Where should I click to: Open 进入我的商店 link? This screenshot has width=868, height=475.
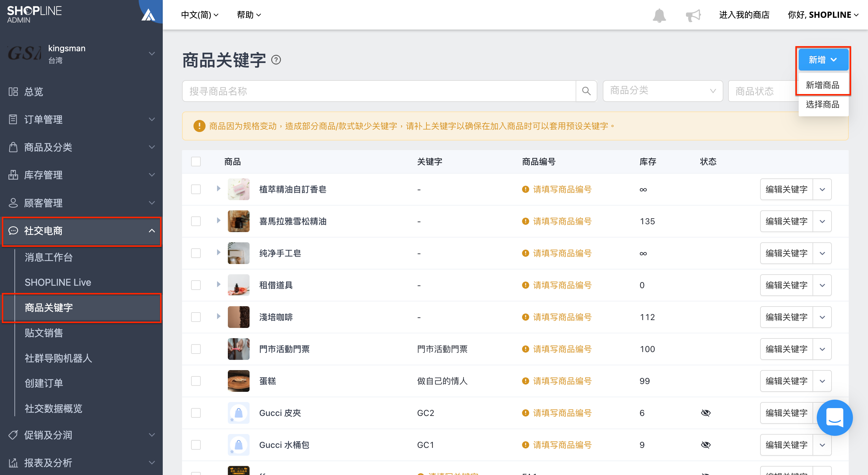744,15
